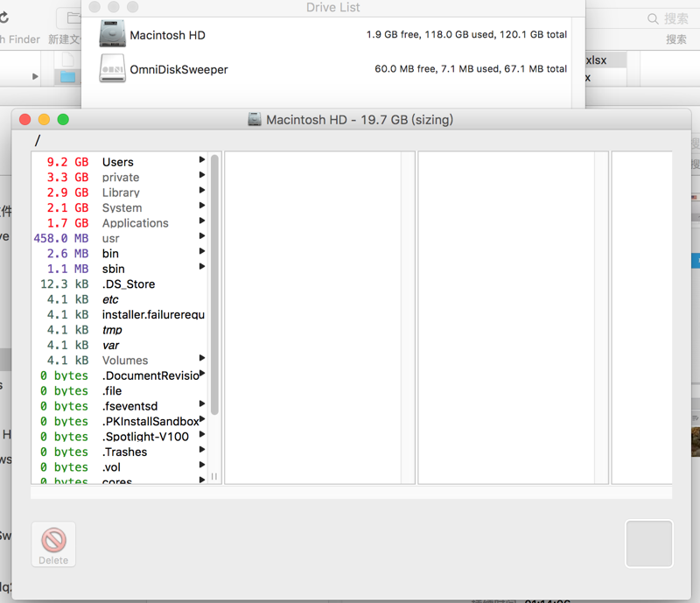Select OmniDiskSweeper drive icon in Drive List
This screenshot has height=603, width=700.
112,68
